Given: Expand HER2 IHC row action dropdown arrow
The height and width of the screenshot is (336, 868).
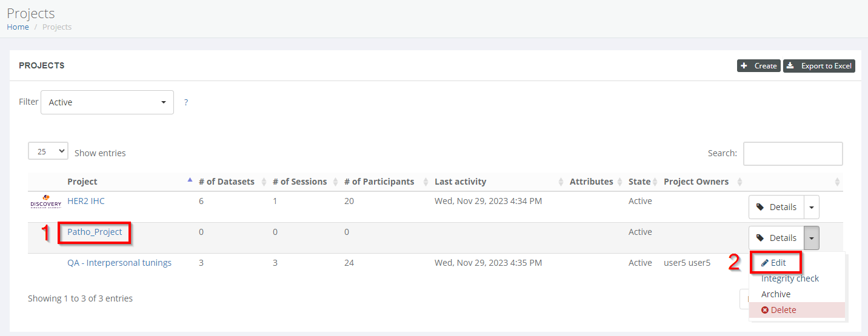Looking at the screenshot, I should pos(812,207).
